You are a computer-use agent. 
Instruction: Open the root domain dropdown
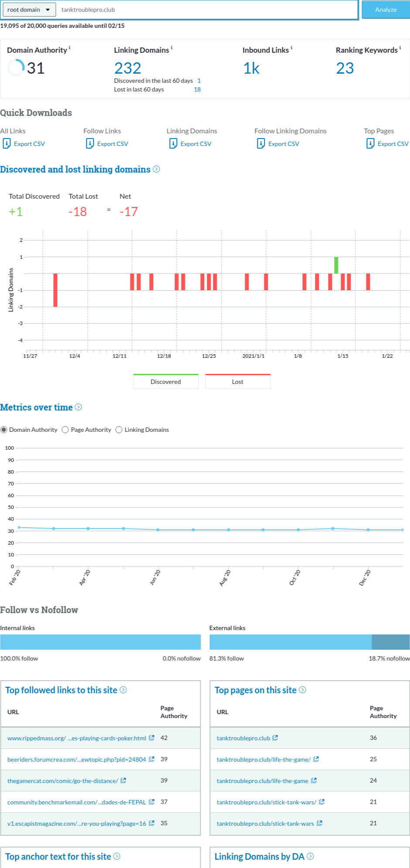tap(29, 10)
